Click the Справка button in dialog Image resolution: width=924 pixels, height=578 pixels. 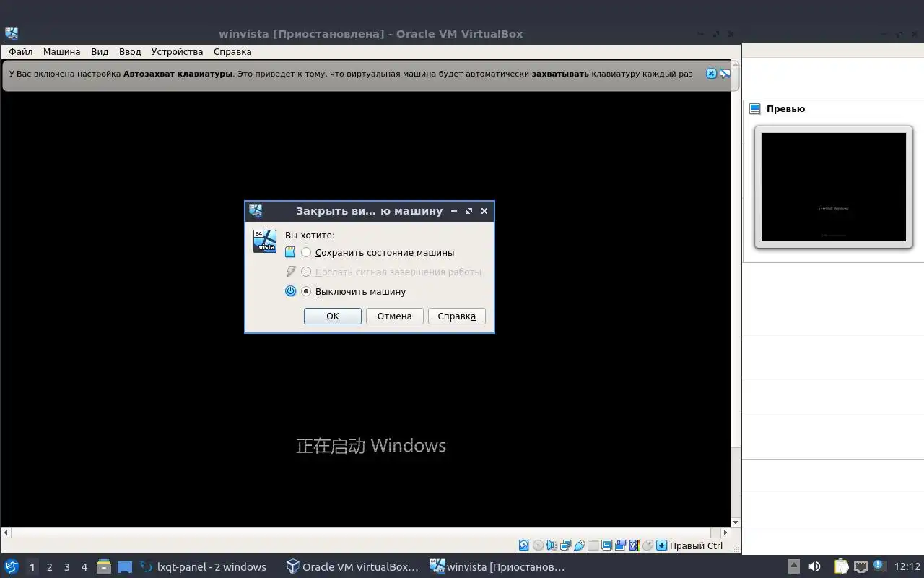[x=457, y=316]
